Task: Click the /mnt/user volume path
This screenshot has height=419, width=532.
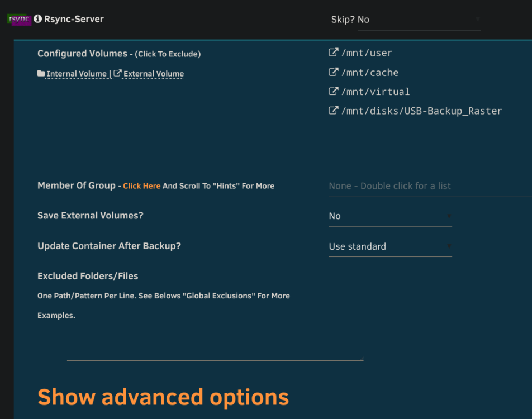Action: (x=367, y=53)
